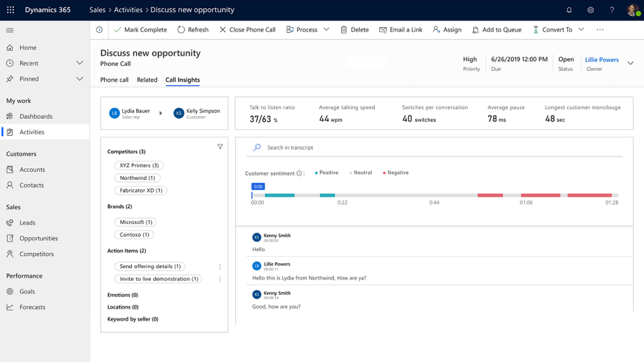Click the search magnifier in transcript
The image size is (644, 362).
(x=257, y=147)
